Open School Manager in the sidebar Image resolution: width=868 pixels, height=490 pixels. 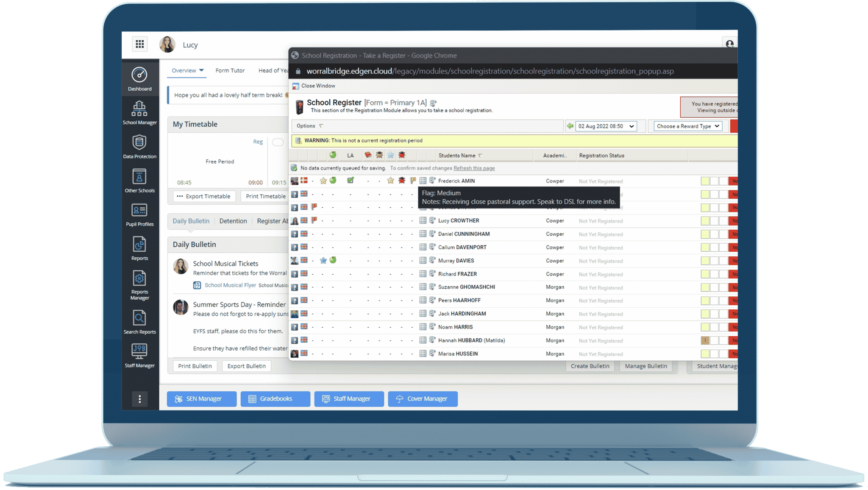tap(139, 113)
